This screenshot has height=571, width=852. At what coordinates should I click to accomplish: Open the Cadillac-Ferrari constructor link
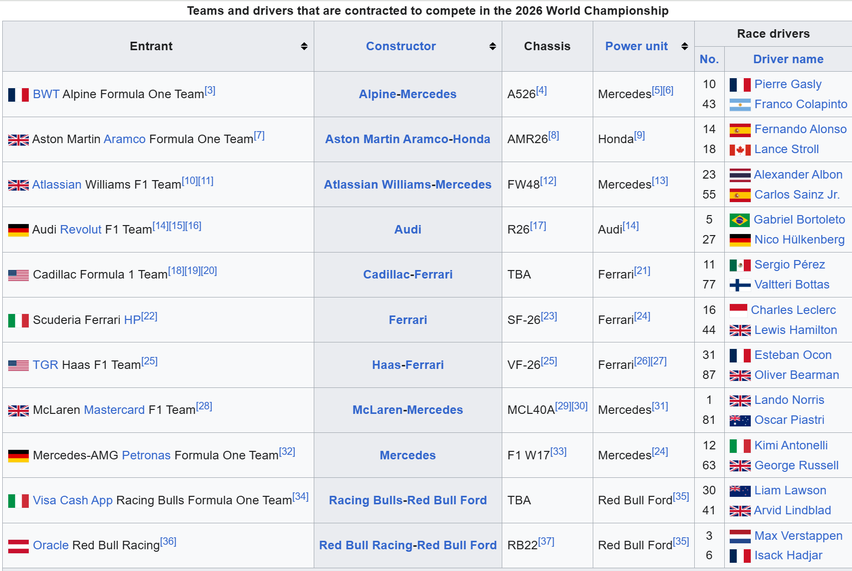407,275
